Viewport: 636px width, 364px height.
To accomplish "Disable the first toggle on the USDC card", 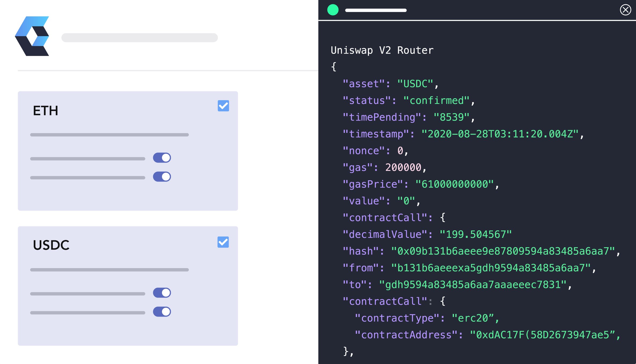I will 162,293.
